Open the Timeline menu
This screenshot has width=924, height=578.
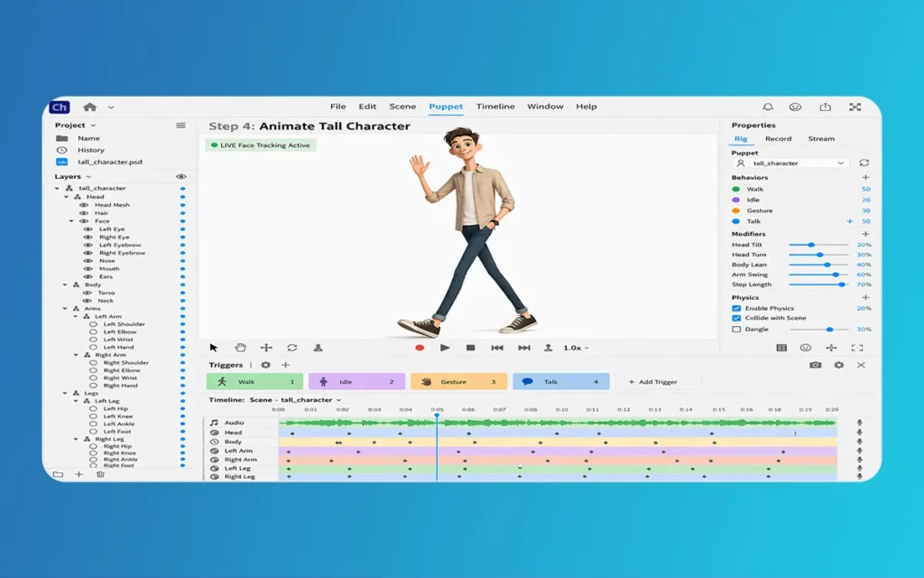(x=495, y=107)
